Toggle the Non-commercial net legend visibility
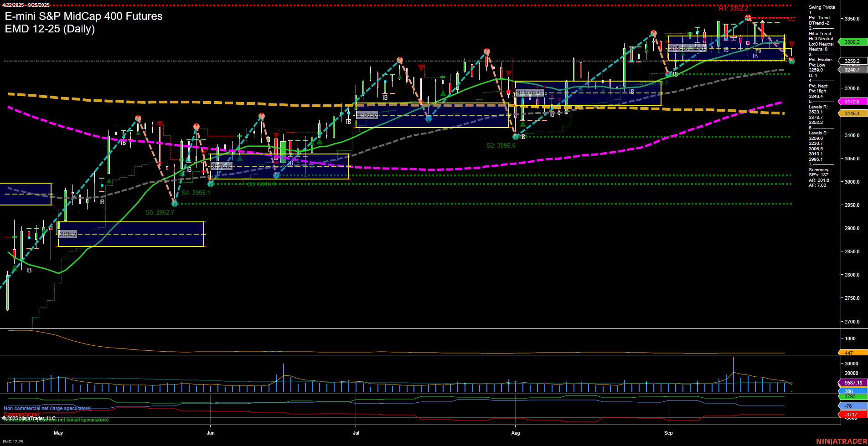This screenshot has height=446, width=868. pos(47,408)
